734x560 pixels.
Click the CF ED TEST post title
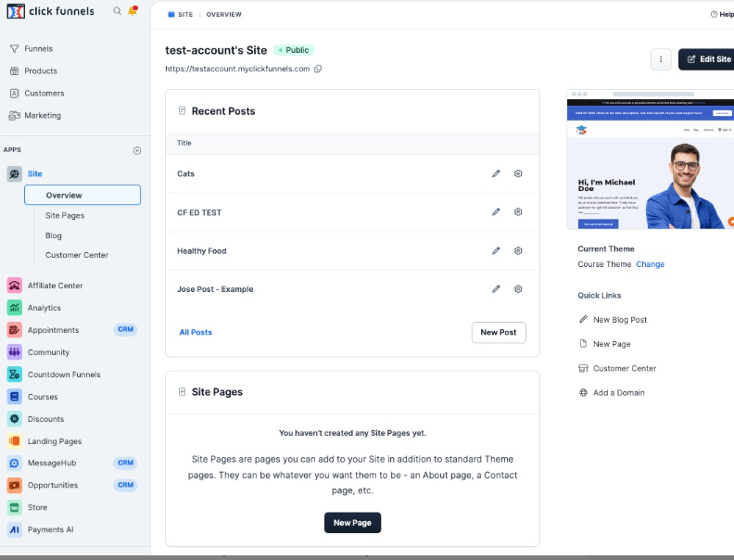199,212
